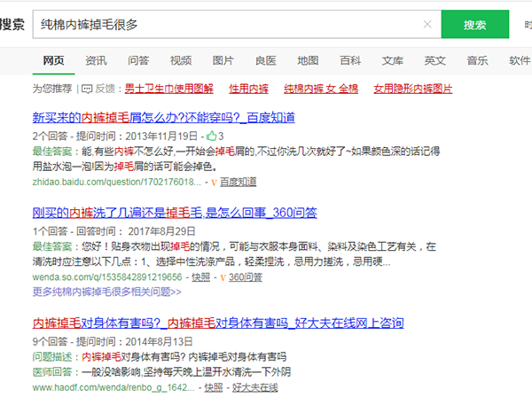Open the 文库 tab
532x405 pixels.
click(x=393, y=61)
